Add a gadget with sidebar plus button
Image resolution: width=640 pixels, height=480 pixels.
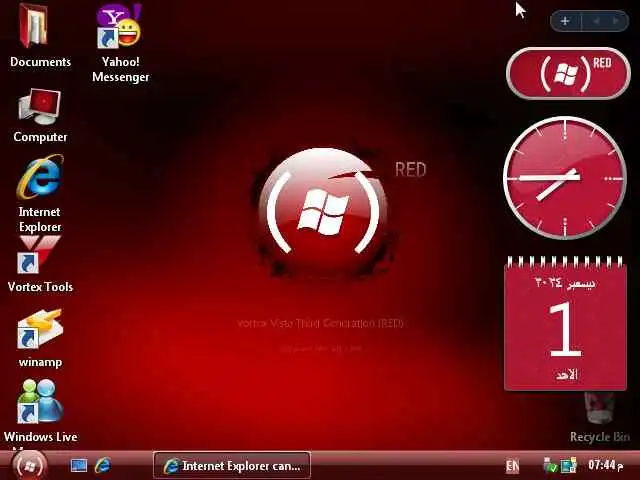pyautogui.click(x=565, y=21)
